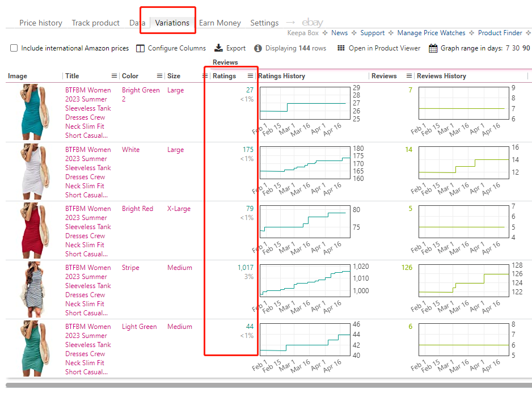
Task: Click the Product Finder link
Action: tap(500, 33)
